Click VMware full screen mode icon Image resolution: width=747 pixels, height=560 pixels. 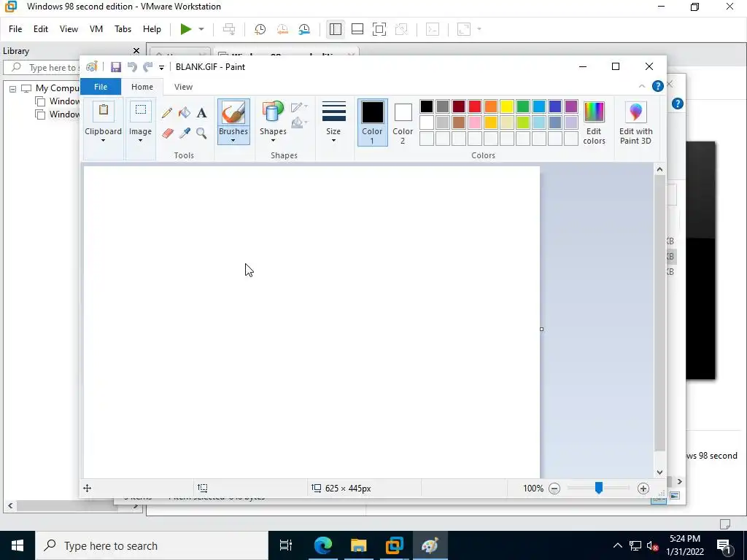click(379, 29)
